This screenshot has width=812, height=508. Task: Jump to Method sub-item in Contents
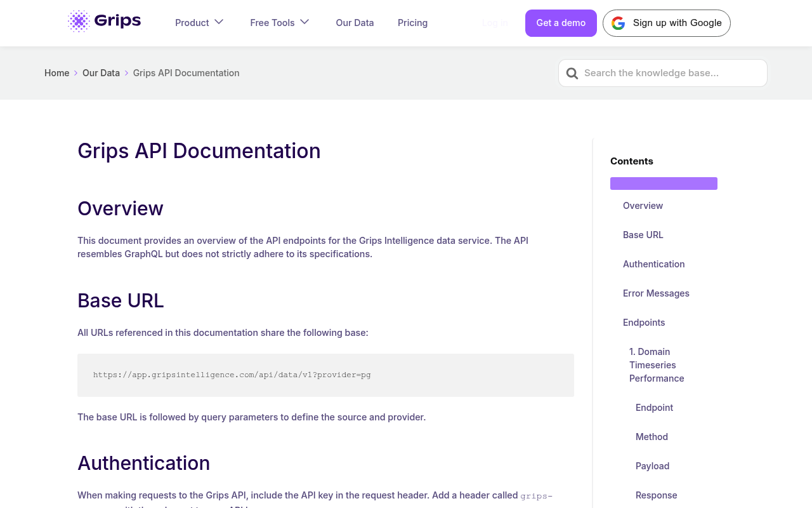pos(652,437)
